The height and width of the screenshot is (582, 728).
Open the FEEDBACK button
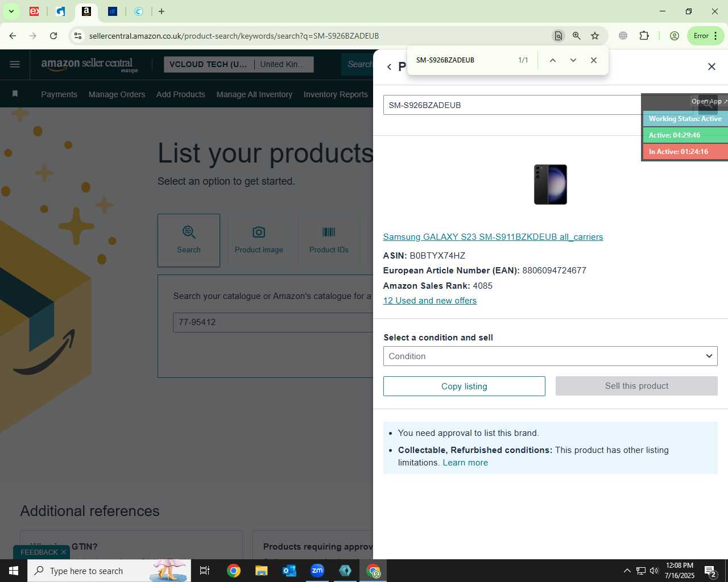[x=39, y=552]
